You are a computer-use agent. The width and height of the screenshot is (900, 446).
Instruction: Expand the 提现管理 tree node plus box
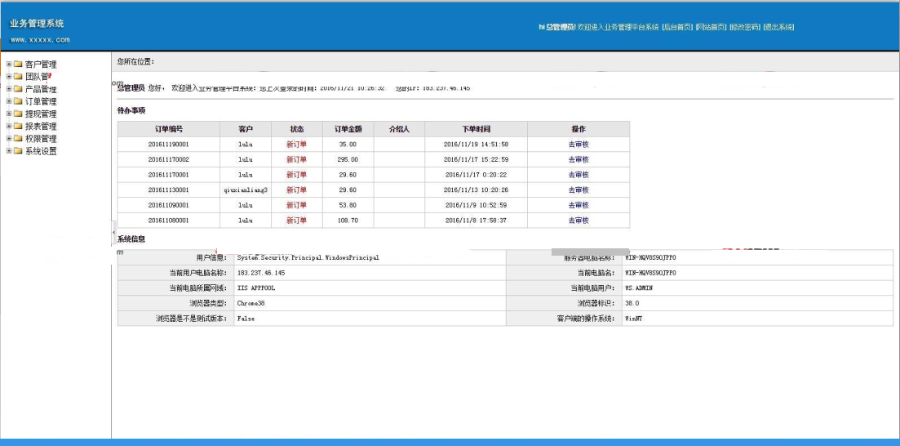(9, 114)
